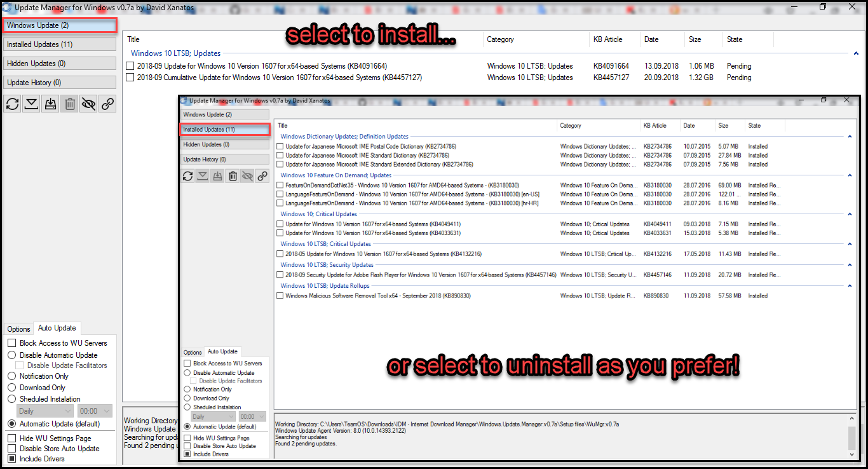Collapse the Windows 10 LTSB; Updates group arrow

856,54
